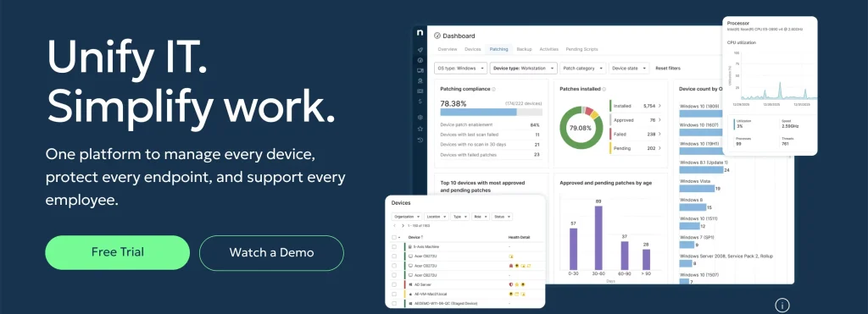The image size is (868, 314).
Task: Open the Device type: Workstation dropdown
Action: 523,68
